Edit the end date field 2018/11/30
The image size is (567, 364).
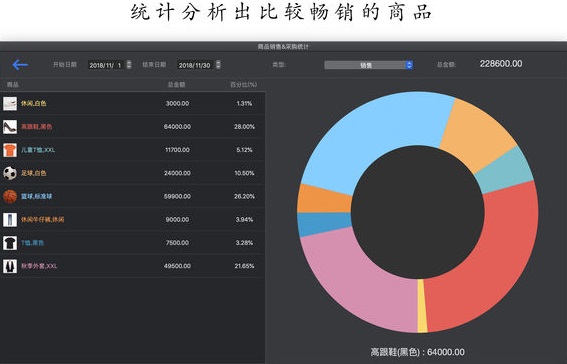[196, 65]
